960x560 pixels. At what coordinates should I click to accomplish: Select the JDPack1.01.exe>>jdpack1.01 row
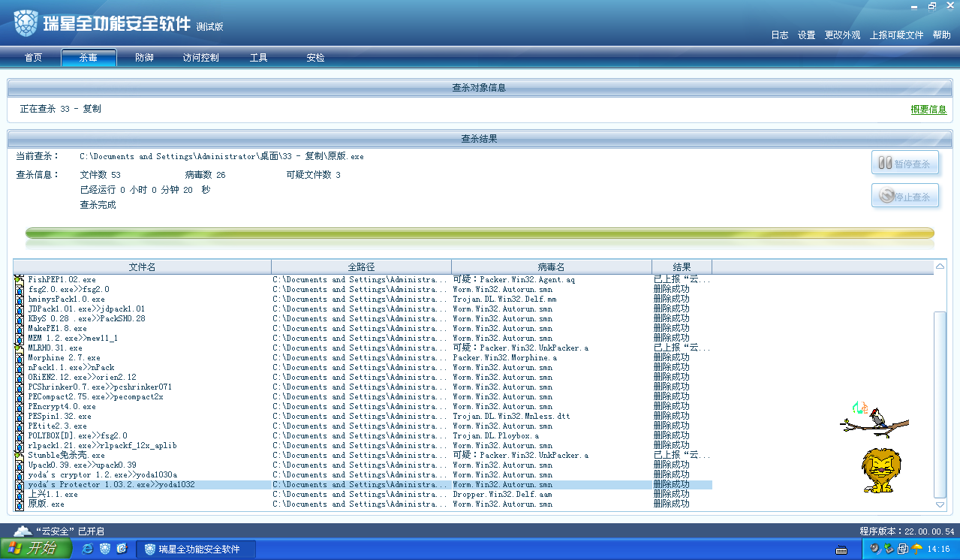(363, 309)
